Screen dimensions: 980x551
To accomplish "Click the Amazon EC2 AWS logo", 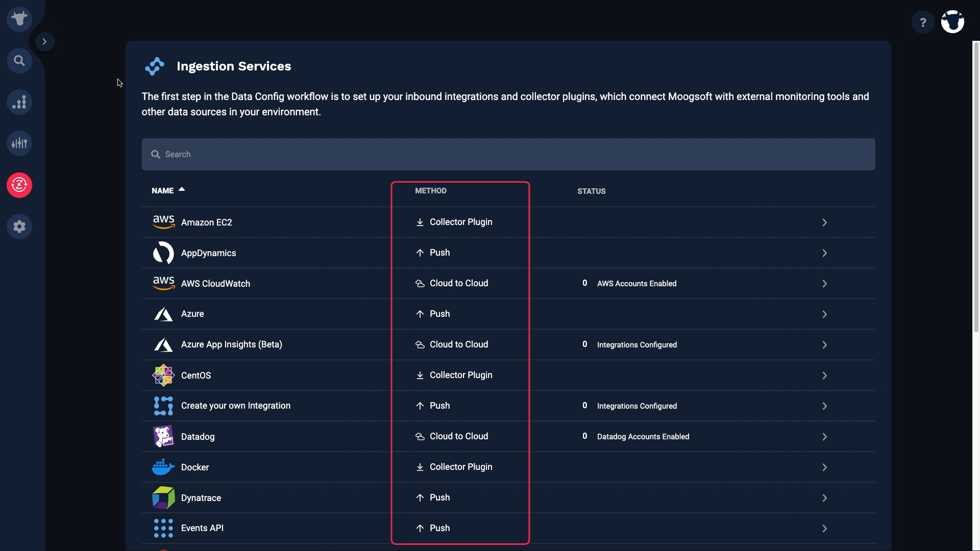I will [163, 222].
